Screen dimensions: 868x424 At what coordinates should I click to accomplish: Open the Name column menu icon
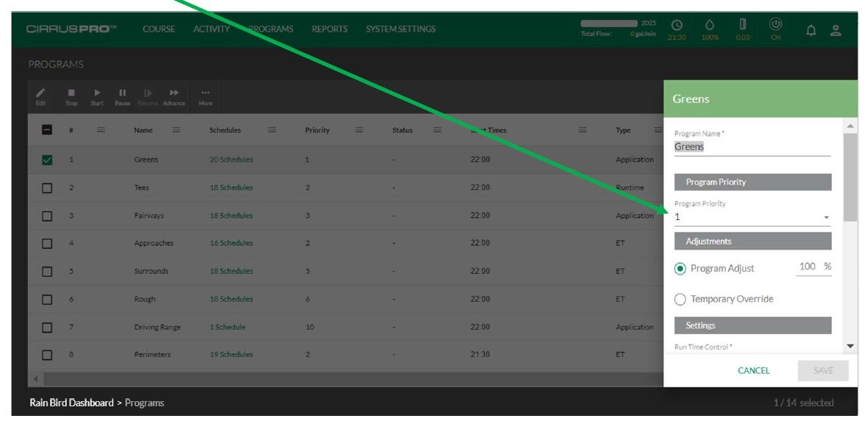tap(176, 130)
